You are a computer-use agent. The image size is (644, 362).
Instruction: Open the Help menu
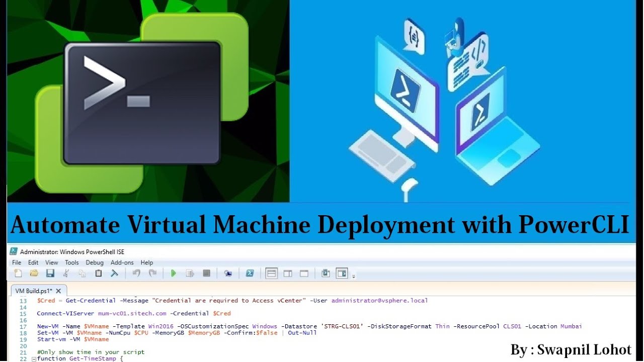click(x=147, y=262)
